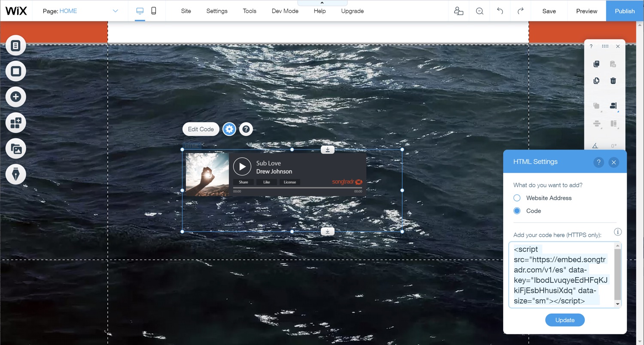Open the Media manager icon in sidebar
644x345 pixels.
16,149
